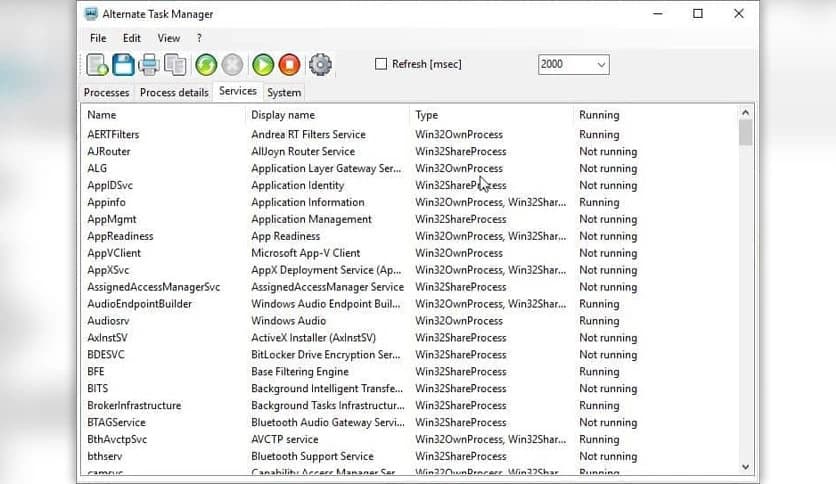Select the AERTFilters service row
Screen dimensions: 836x484
tap(409, 134)
